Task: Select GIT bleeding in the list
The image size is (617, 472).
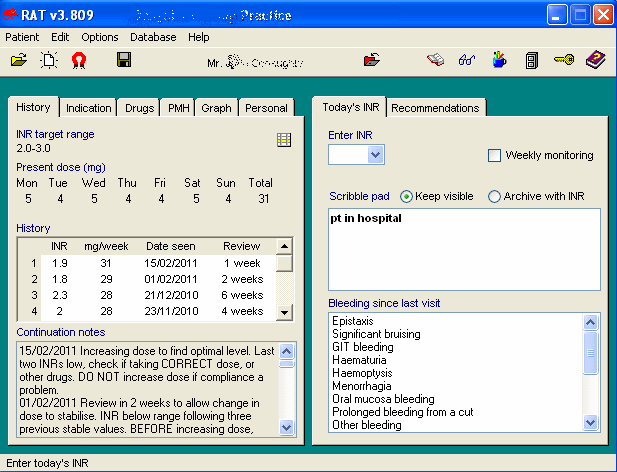Action: tap(363, 347)
